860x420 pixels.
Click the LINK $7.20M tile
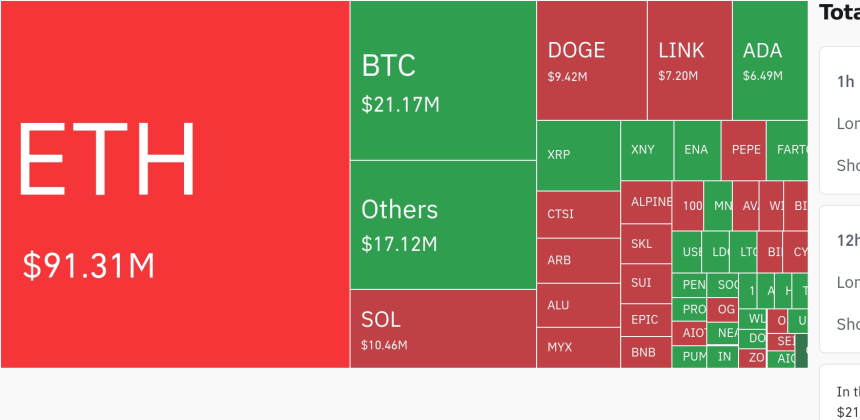(689, 60)
